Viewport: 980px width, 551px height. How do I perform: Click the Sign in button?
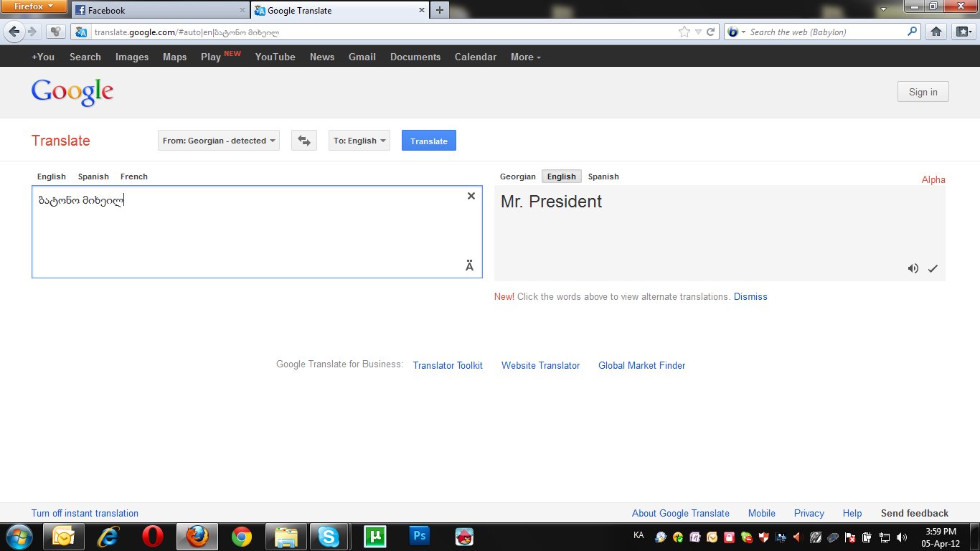coord(923,92)
